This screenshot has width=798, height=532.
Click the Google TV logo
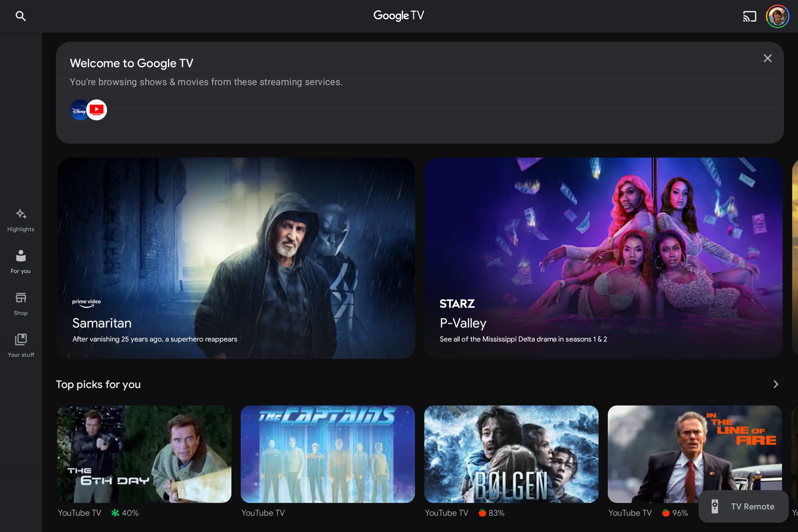tap(399, 15)
